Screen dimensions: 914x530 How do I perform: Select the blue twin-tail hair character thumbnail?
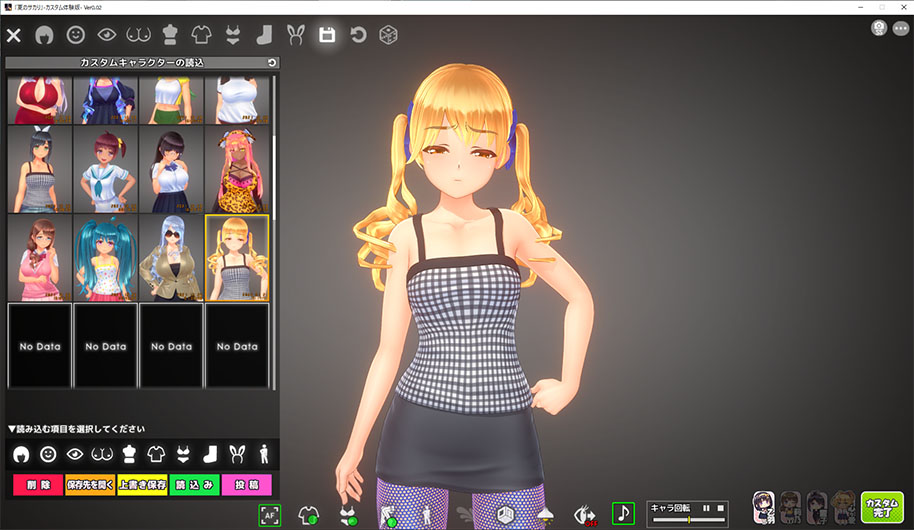tap(106, 258)
